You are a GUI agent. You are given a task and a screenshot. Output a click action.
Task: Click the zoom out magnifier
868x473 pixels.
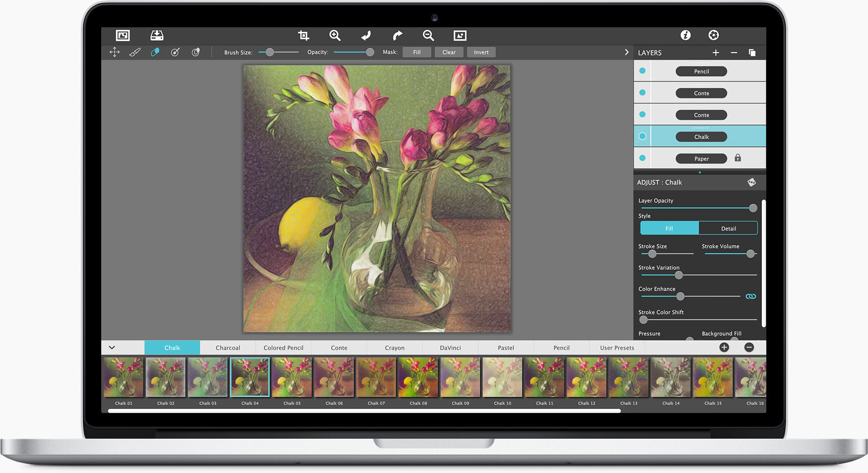coord(429,35)
